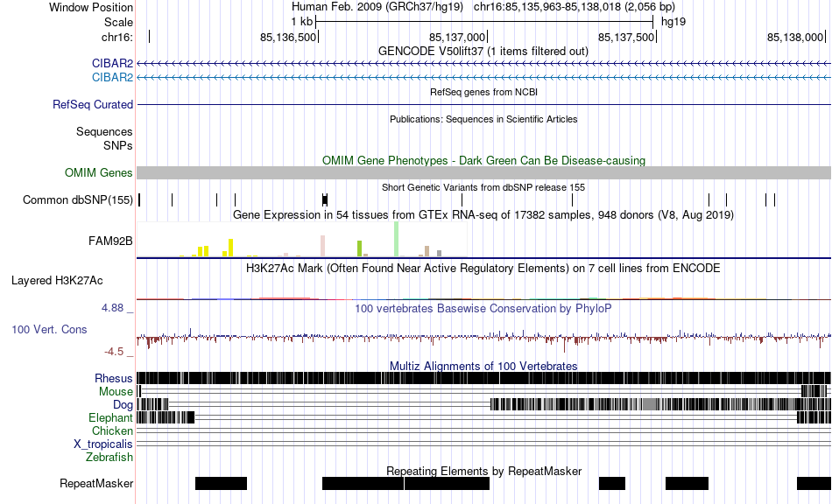Screen dimensions: 832x504
Task: Open GENCODE V50lift37 track title
Action: tap(483, 52)
